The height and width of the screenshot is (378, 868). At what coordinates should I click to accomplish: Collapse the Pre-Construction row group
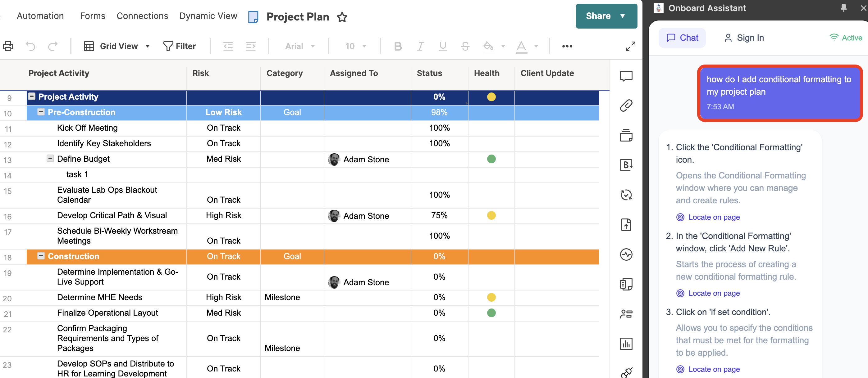(41, 112)
